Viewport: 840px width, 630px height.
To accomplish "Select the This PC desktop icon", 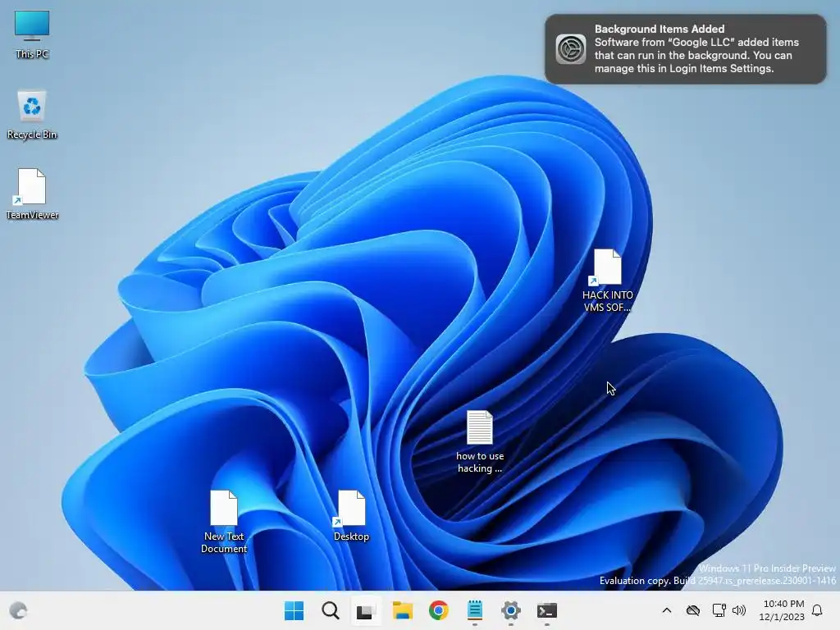I will (32, 34).
